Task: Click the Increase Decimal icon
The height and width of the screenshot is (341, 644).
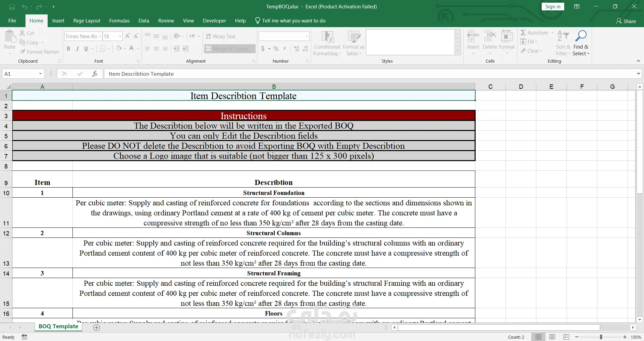Action: (x=297, y=49)
